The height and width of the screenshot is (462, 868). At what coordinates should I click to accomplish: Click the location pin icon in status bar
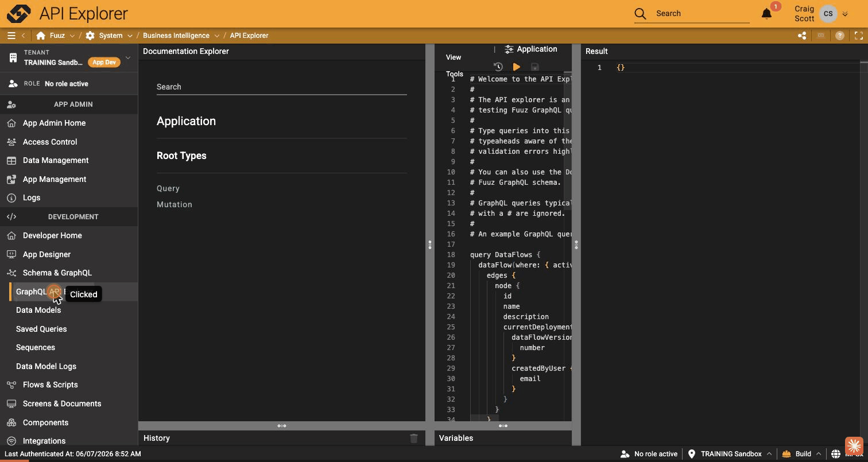pyautogui.click(x=692, y=454)
